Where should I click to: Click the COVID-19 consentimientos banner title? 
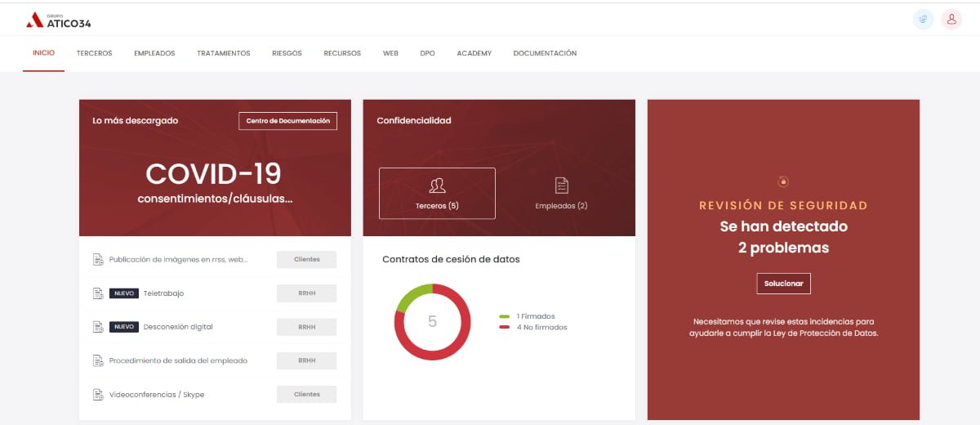[x=214, y=174]
